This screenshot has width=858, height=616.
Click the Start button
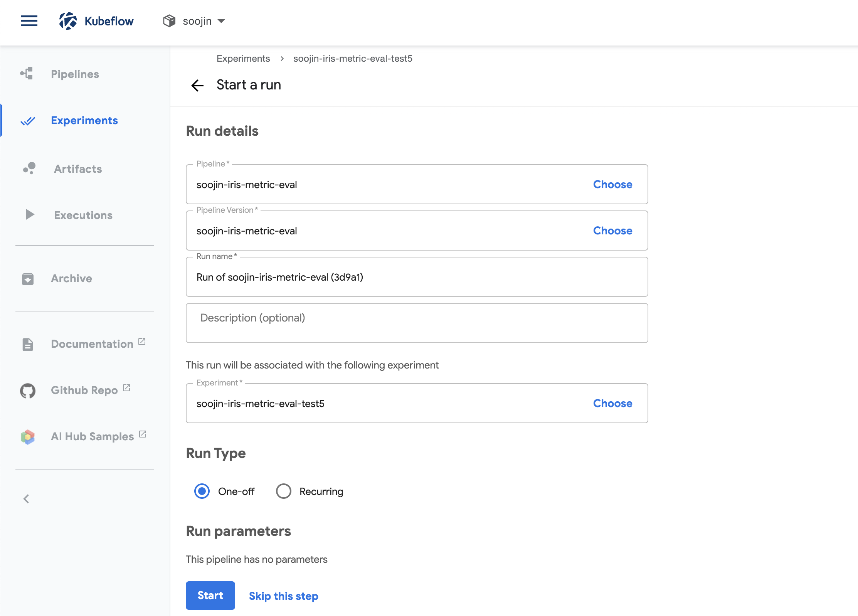tap(210, 595)
